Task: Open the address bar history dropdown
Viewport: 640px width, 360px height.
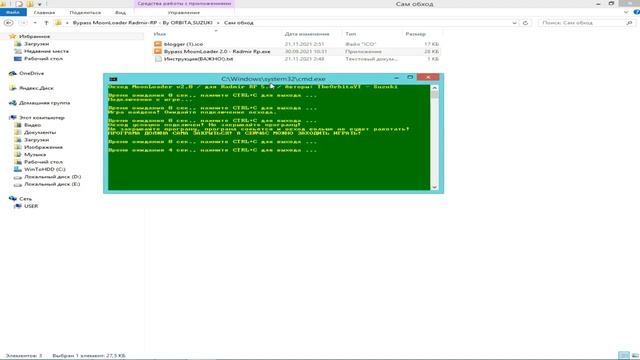Action: point(514,23)
